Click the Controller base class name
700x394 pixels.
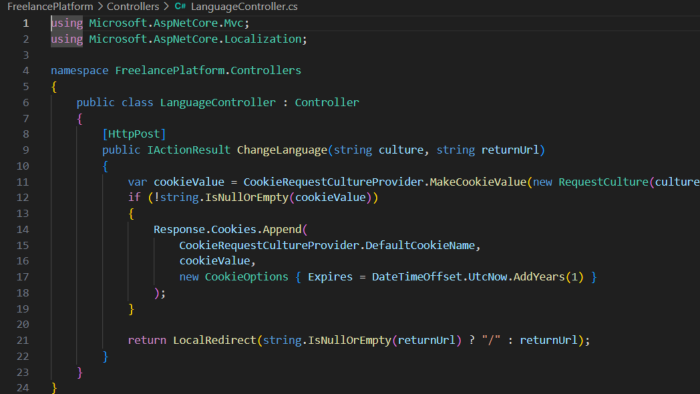click(x=327, y=103)
